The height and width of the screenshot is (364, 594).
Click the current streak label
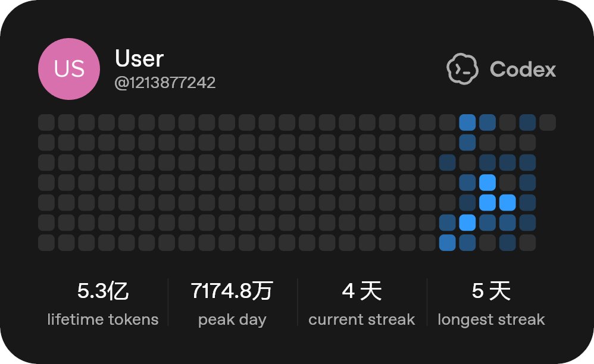coord(361,319)
